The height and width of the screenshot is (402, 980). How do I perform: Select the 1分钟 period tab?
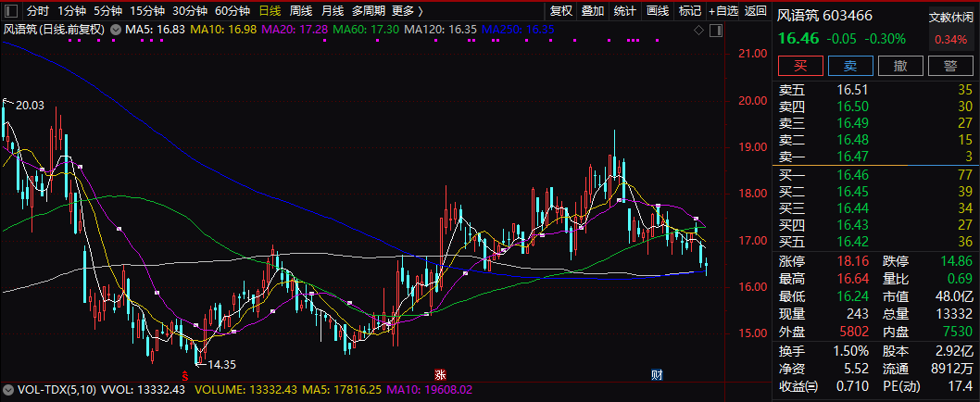point(71,10)
